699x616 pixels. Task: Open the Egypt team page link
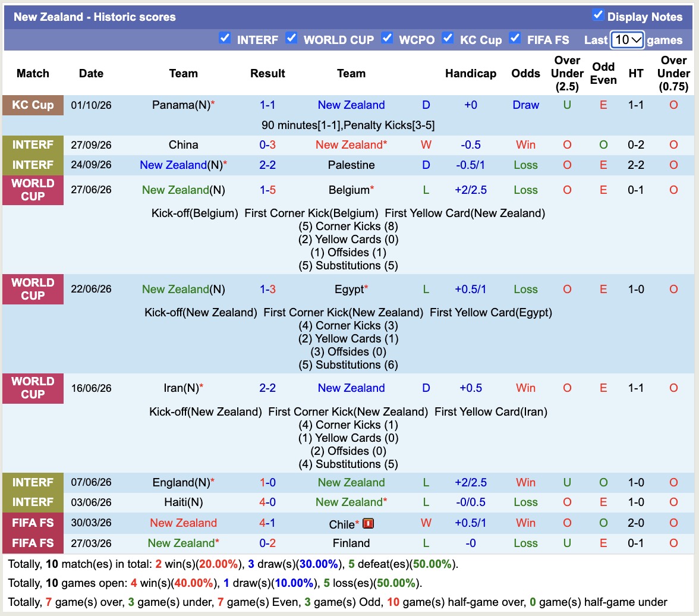(x=349, y=290)
